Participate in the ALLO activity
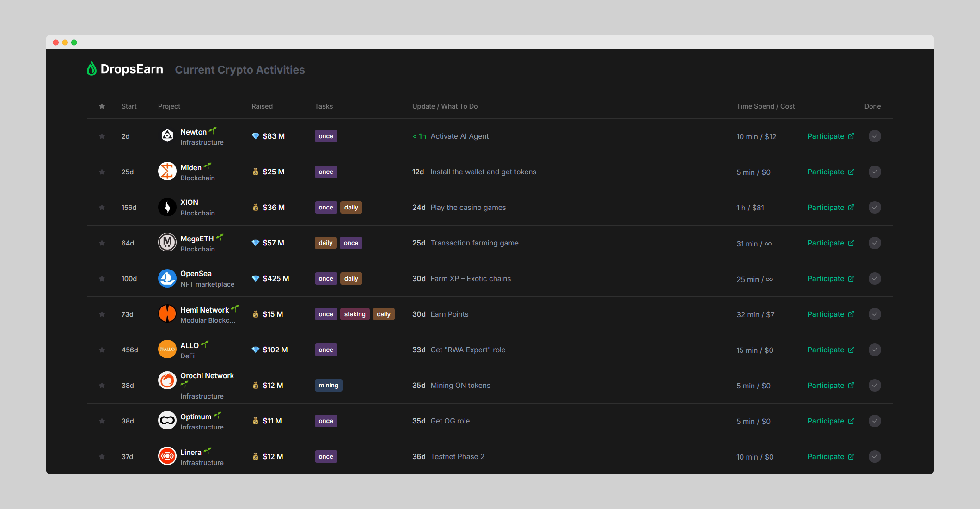Viewport: 980px width, 509px height. (831, 350)
